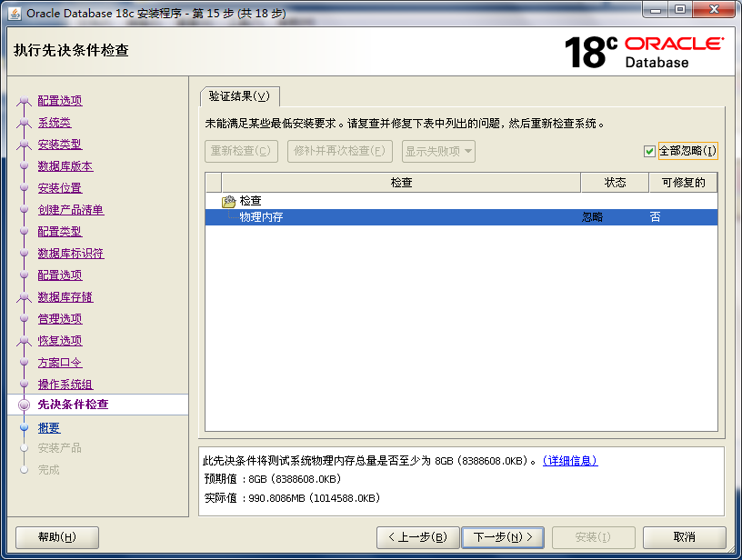Go to the 概要 step

coord(49,428)
